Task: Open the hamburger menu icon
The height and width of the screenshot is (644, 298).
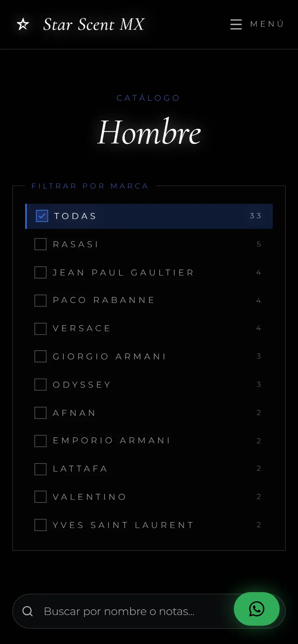Action: point(236,24)
